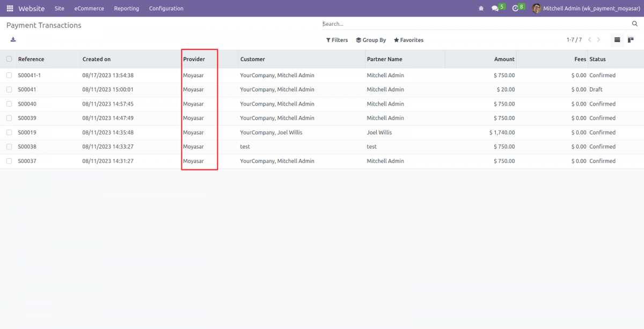Check the box for row S00040
Viewport: 644px width, 329px height.
tap(9, 104)
